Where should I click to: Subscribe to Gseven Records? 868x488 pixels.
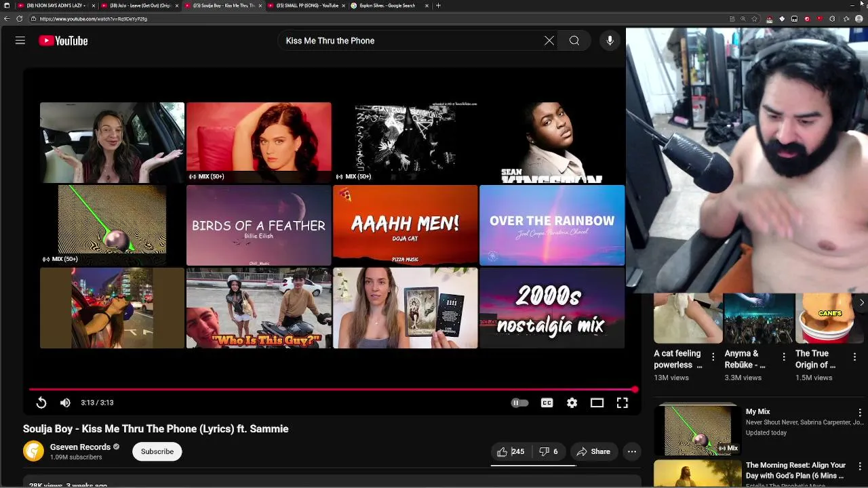coord(157,451)
